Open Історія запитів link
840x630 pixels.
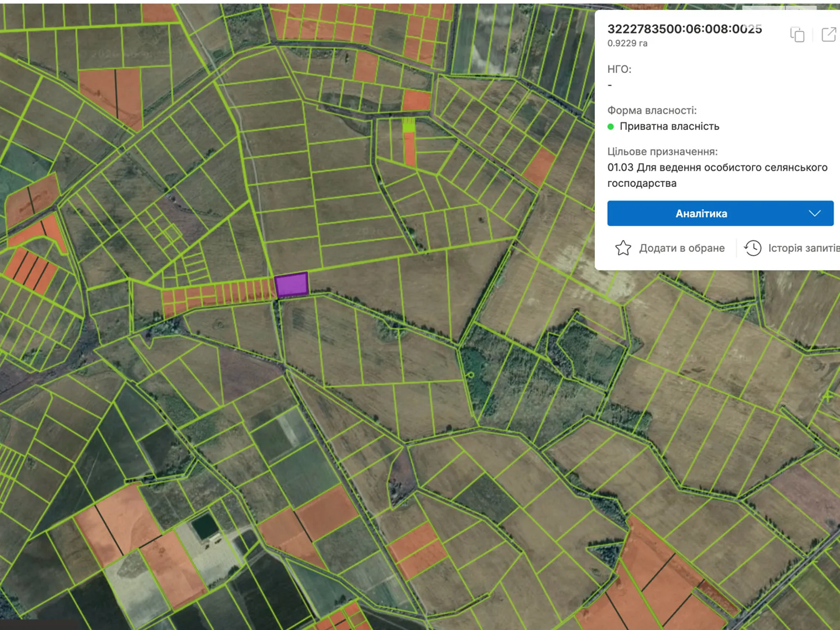pos(803,248)
